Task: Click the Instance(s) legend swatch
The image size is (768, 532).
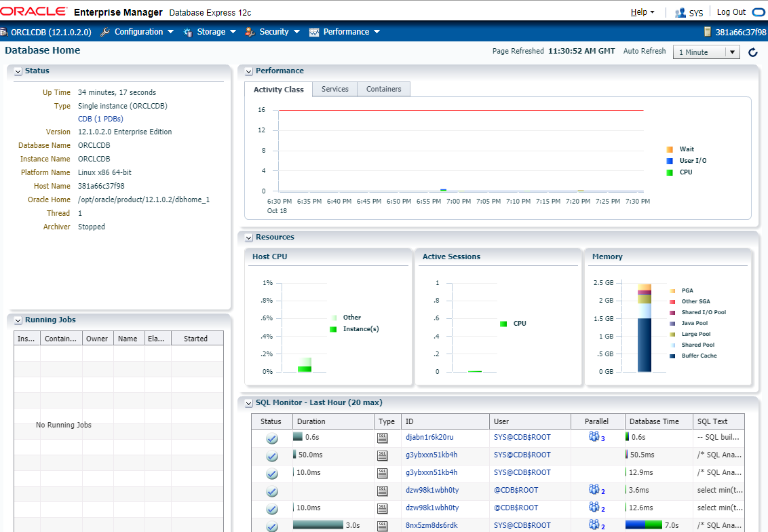Action: pos(334,329)
